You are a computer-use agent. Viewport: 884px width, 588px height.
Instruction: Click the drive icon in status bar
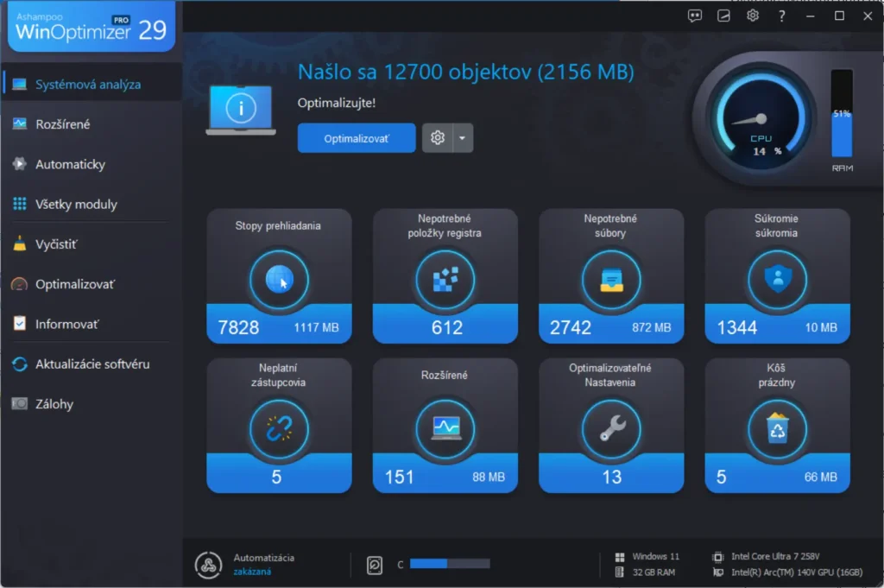[x=375, y=565]
